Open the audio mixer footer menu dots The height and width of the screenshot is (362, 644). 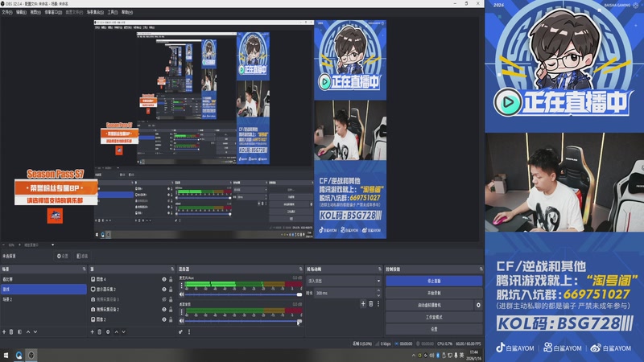(189, 331)
